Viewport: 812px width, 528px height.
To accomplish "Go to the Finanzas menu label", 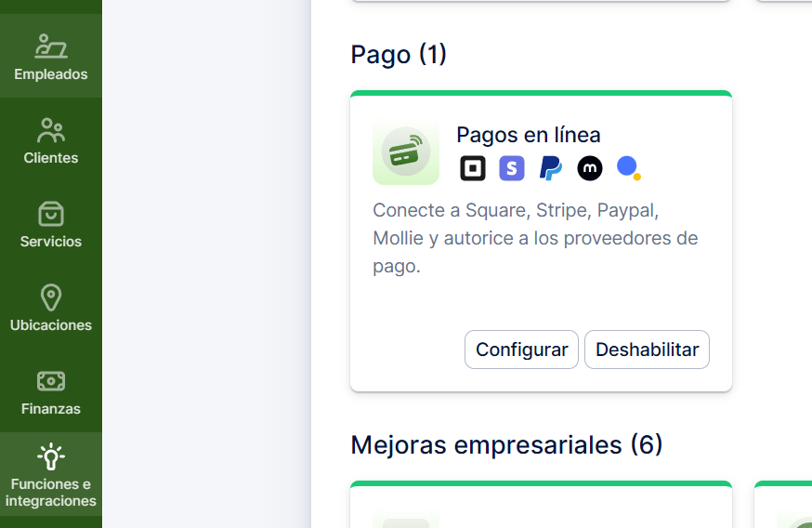I will (51, 409).
